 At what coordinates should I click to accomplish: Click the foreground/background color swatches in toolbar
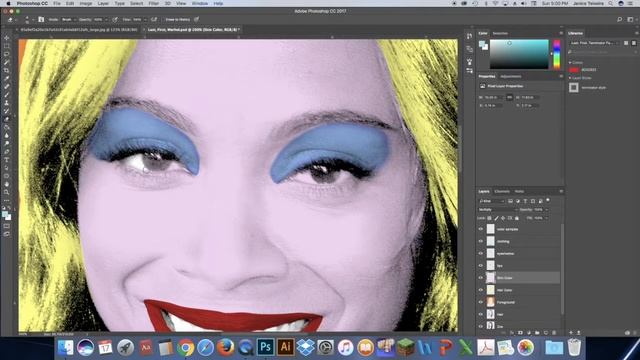click(7, 216)
